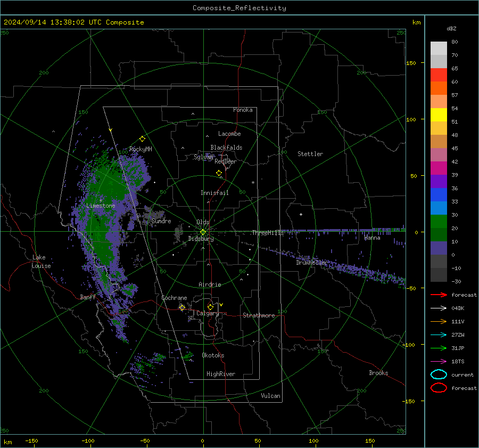Click the cyan 'current' ellipse legend icon
Viewport: 479px width, 448px height.
pos(439,374)
